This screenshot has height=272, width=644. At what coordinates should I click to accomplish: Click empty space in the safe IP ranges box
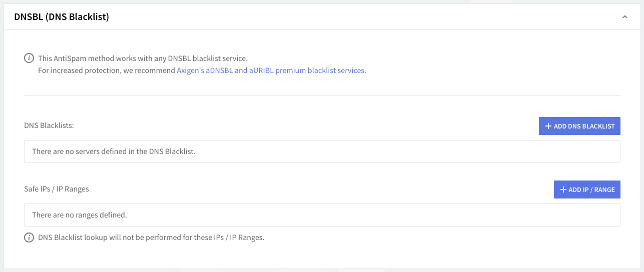pos(375,215)
